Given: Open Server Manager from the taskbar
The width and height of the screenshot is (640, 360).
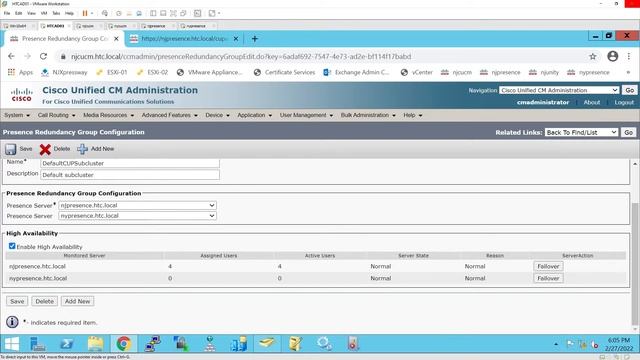Looking at the screenshot, I should coord(38,344).
